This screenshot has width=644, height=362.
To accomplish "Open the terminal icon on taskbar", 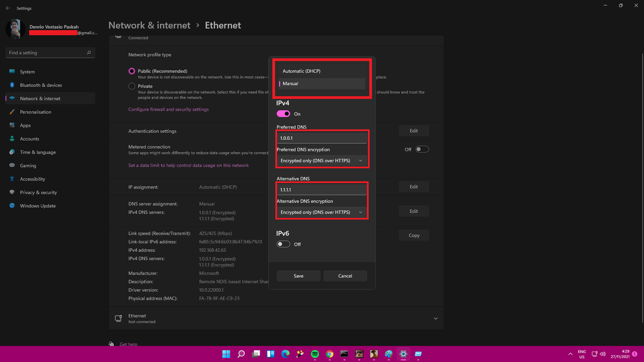I will click(344, 354).
